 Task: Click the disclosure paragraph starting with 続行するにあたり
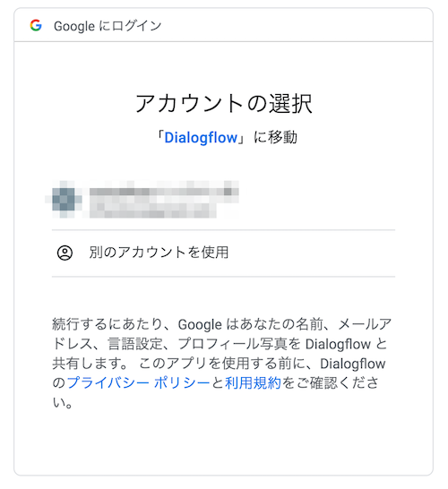point(221,364)
